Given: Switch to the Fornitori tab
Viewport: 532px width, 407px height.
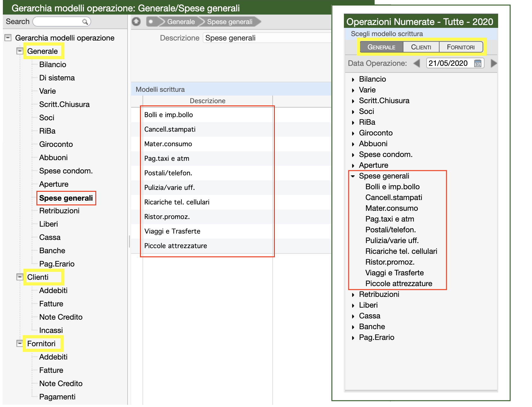Looking at the screenshot, I should pos(461,47).
